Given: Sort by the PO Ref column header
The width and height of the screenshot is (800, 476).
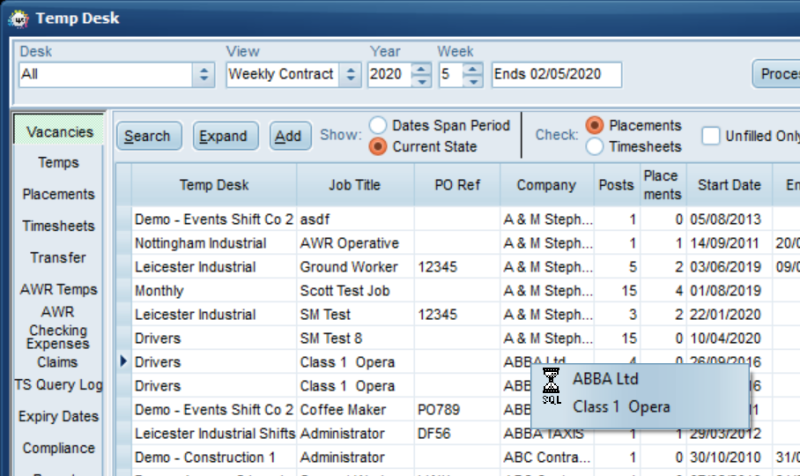Looking at the screenshot, I should tap(457, 185).
